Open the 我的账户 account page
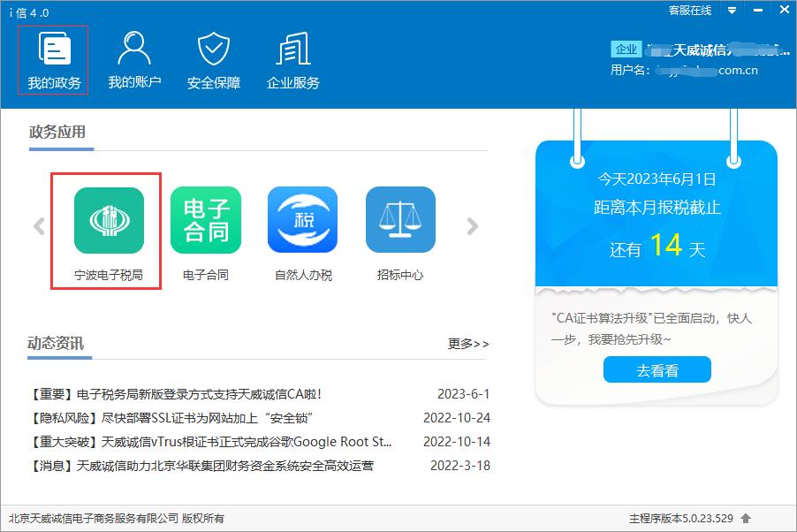 tap(134, 61)
